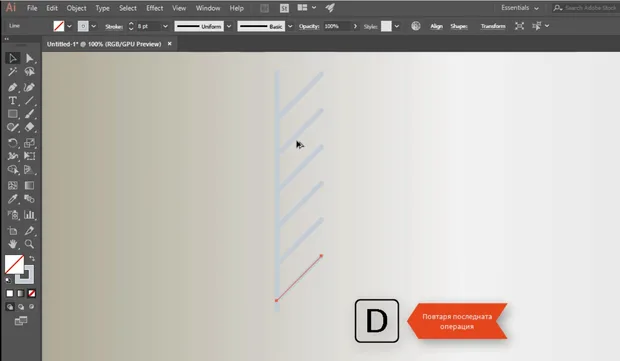Select the Zoom tool
The image size is (620, 361).
click(x=29, y=244)
